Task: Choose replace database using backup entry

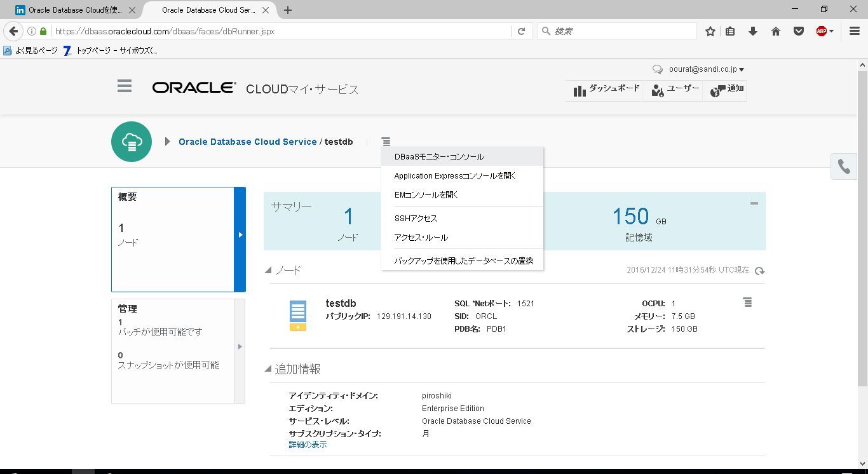Action: click(463, 261)
